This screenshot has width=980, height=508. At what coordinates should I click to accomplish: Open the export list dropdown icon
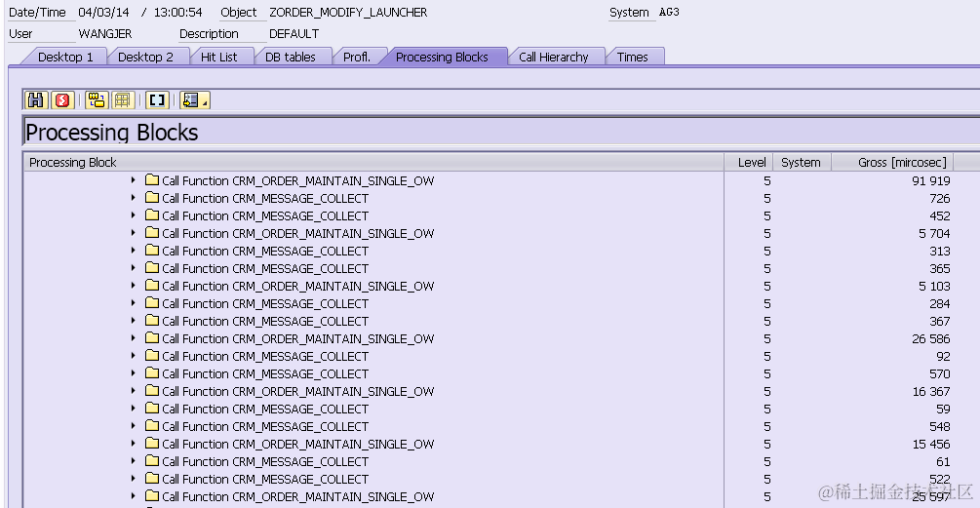pos(194,100)
